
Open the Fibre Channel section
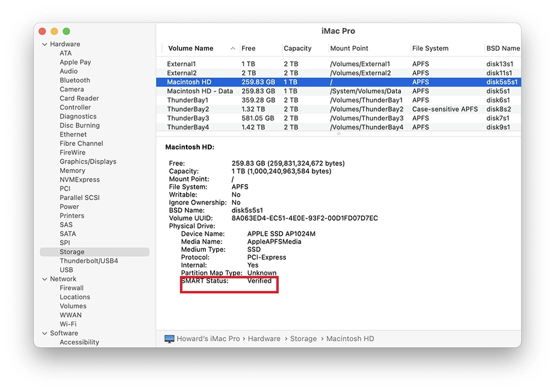(81, 143)
